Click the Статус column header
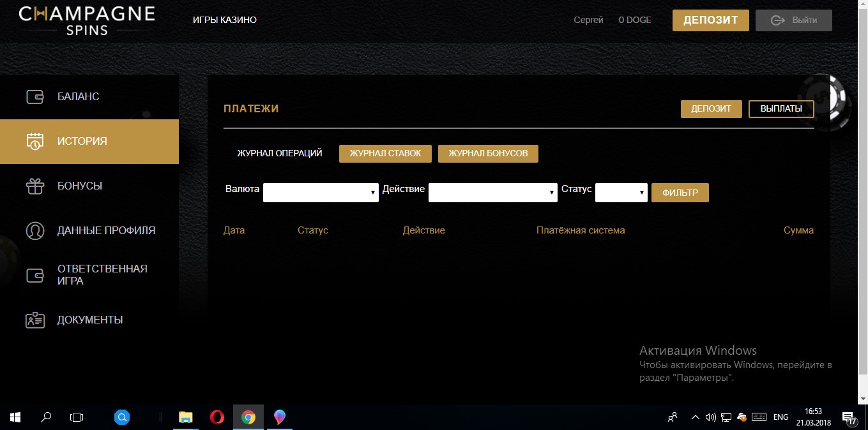The width and height of the screenshot is (868, 430). (x=313, y=230)
